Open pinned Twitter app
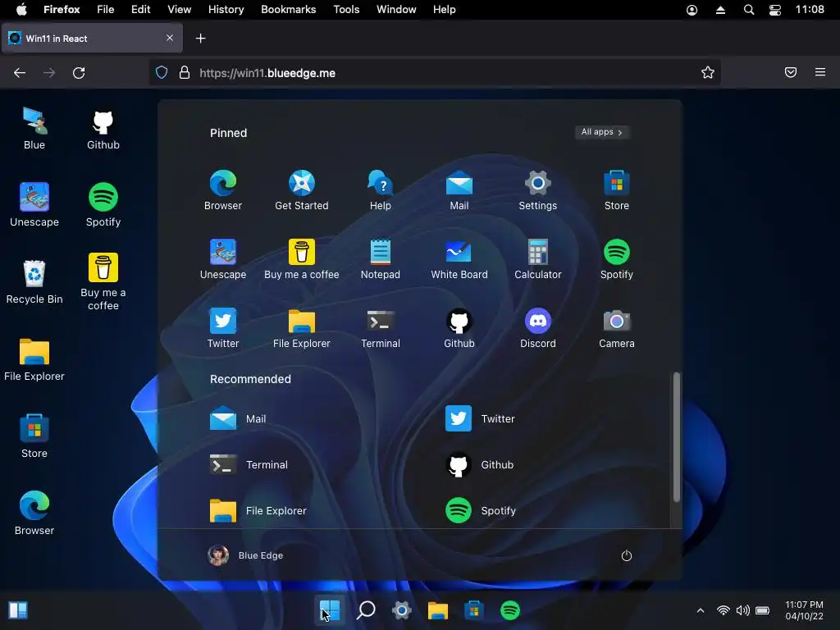The width and height of the screenshot is (840, 630). [x=223, y=328]
